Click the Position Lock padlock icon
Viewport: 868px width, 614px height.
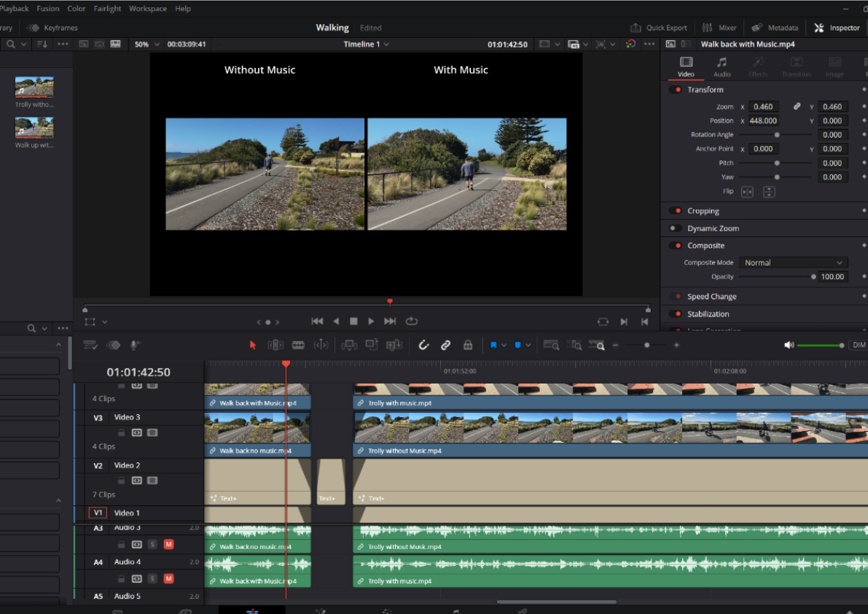click(x=468, y=345)
